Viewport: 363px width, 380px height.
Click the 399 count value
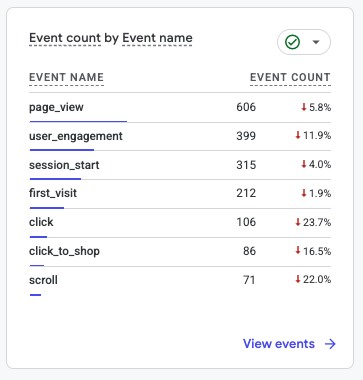tap(246, 136)
